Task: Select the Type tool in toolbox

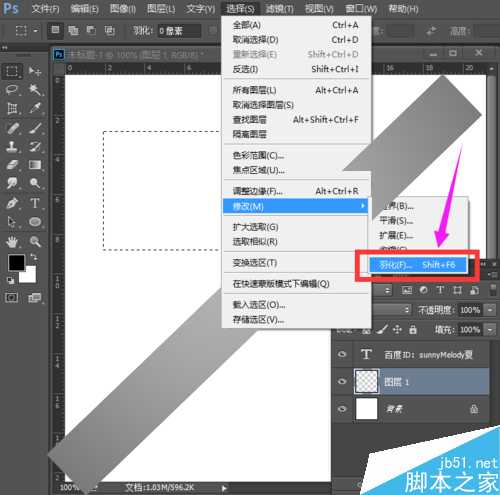Action: [35, 203]
